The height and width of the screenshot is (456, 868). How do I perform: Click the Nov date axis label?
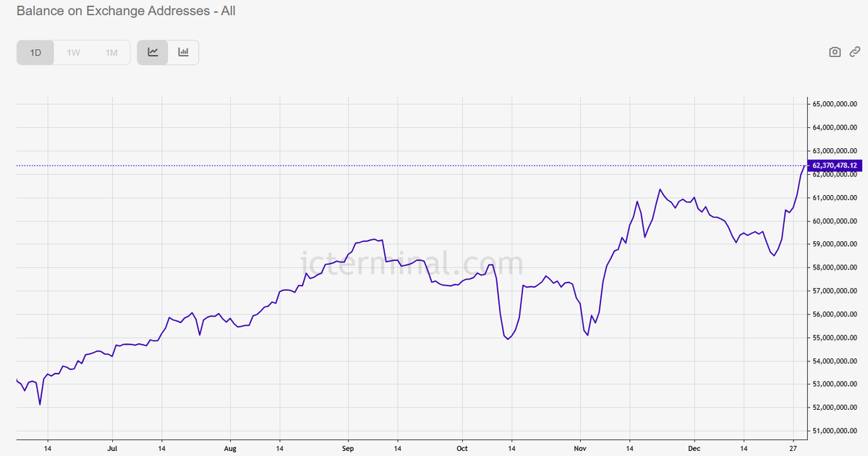(x=580, y=448)
